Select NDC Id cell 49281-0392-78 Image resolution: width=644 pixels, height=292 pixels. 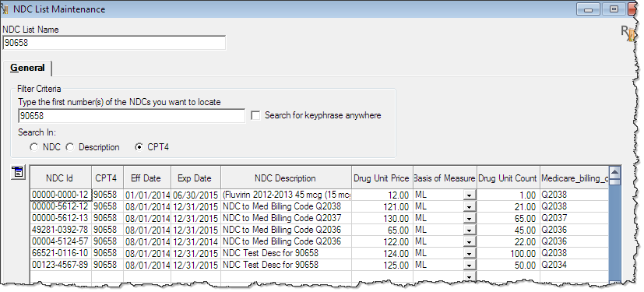coord(61,230)
